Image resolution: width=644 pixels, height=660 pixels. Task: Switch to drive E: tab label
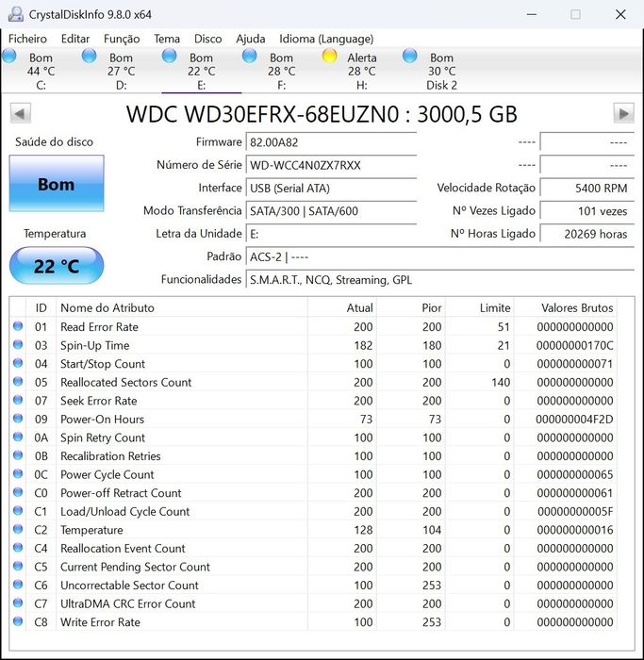(201, 86)
